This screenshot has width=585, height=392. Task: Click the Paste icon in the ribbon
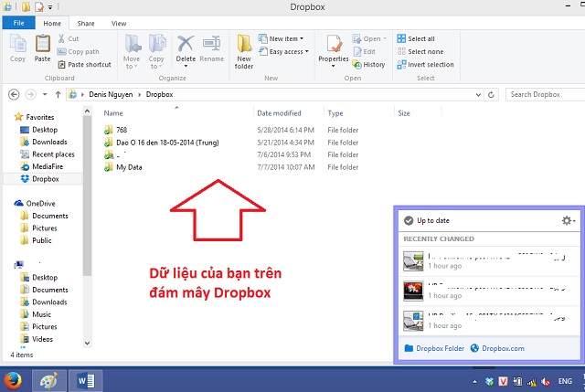pyautogui.click(x=43, y=47)
